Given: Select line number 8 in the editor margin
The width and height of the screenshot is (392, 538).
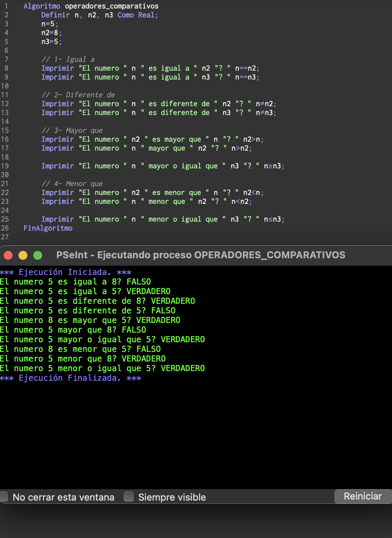Looking at the screenshot, I should [x=6, y=68].
